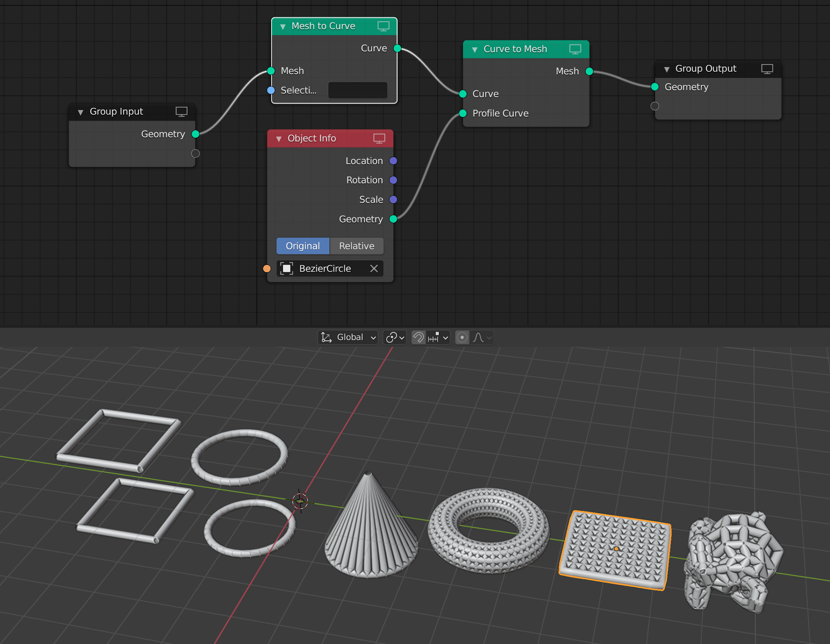Enable snapping with the magnet toggle
The width and height of the screenshot is (830, 644).
[418, 337]
